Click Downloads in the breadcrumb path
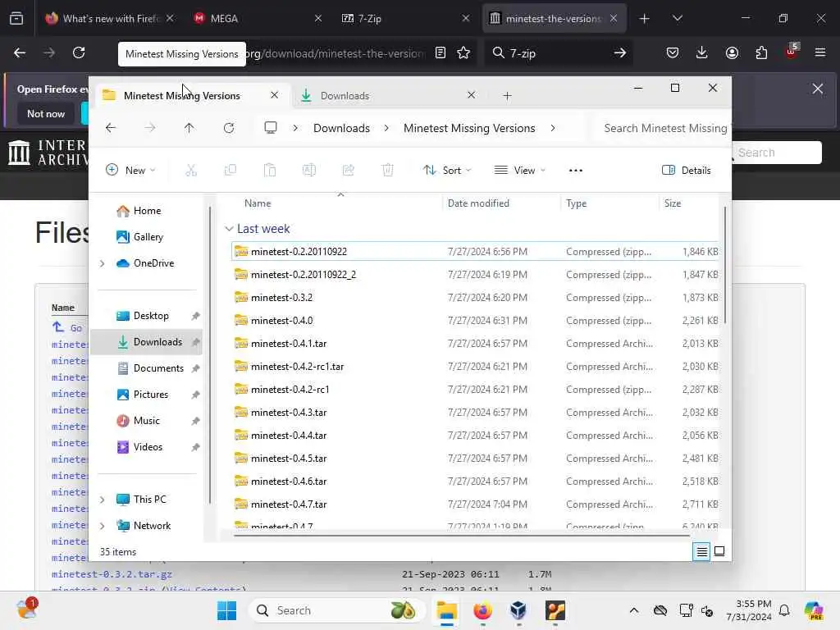840x630 pixels. coord(341,128)
